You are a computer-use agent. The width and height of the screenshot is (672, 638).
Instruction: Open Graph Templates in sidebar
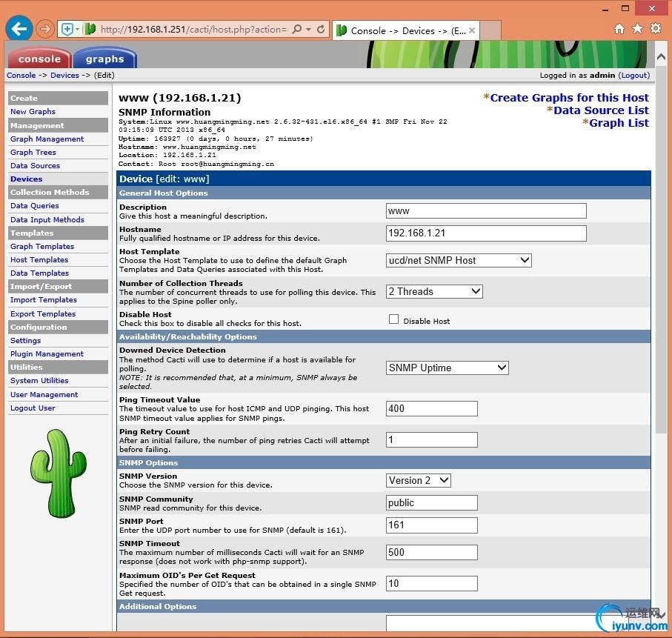[x=42, y=247]
